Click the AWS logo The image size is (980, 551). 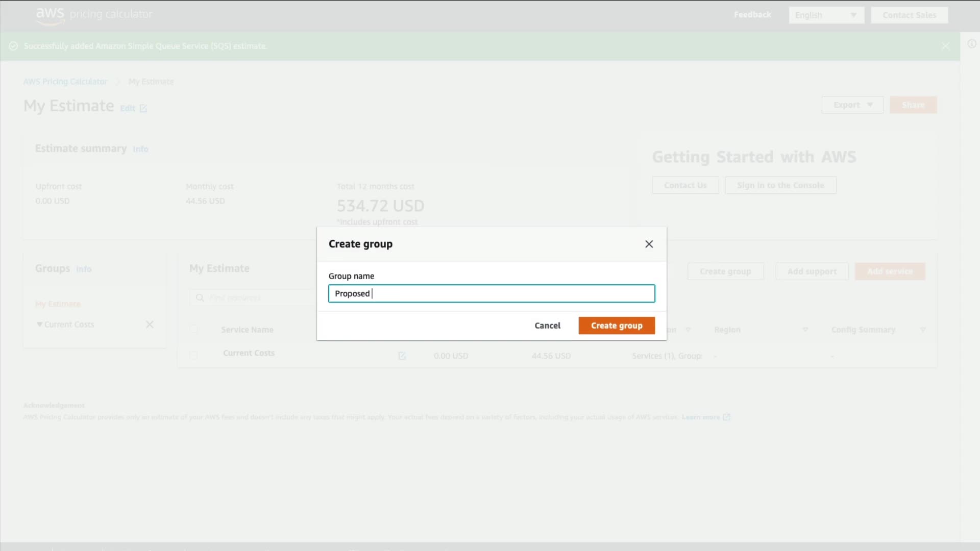point(50,15)
